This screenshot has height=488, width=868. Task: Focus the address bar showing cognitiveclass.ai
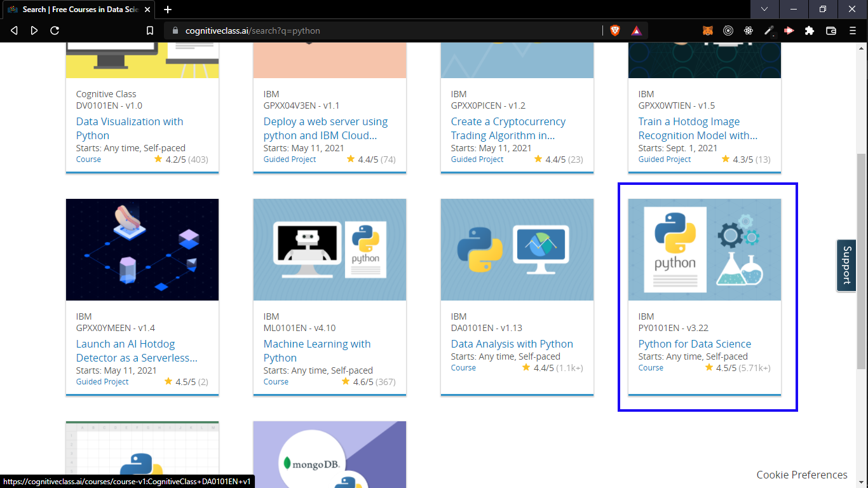click(381, 30)
